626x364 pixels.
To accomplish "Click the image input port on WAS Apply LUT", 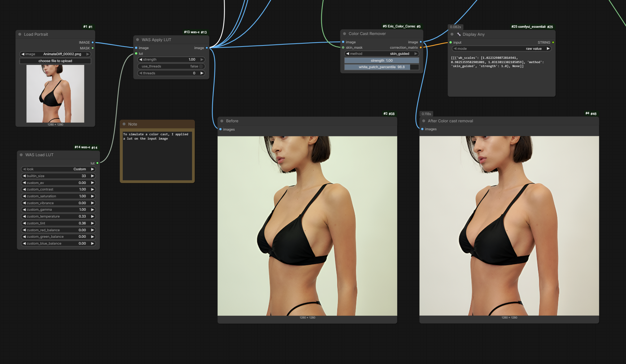I will point(136,48).
